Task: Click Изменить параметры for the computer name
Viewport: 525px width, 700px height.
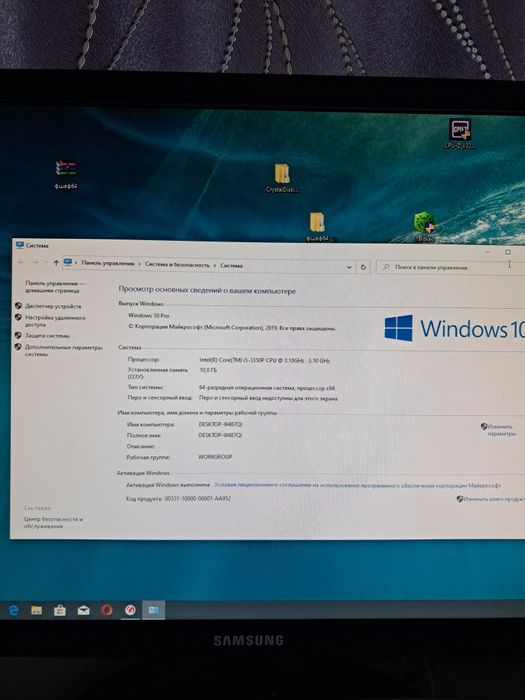Action: click(x=500, y=430)
